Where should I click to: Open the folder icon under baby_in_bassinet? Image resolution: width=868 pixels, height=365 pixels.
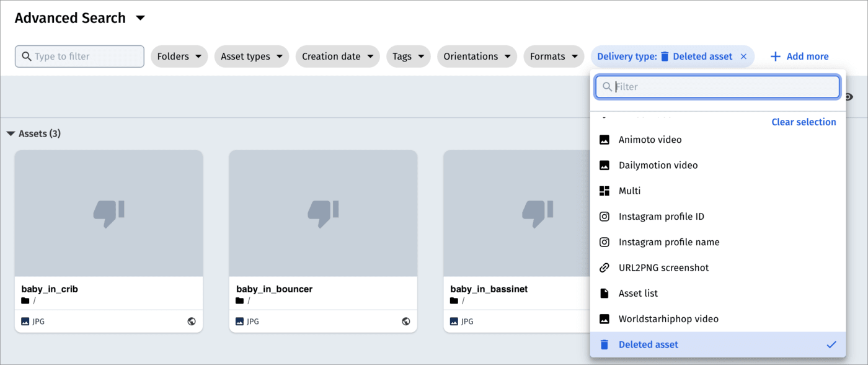point(454,301)
